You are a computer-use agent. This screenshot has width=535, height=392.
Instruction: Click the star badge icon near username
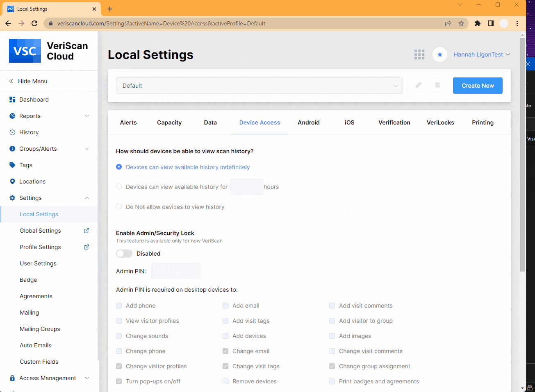[440, 54]
